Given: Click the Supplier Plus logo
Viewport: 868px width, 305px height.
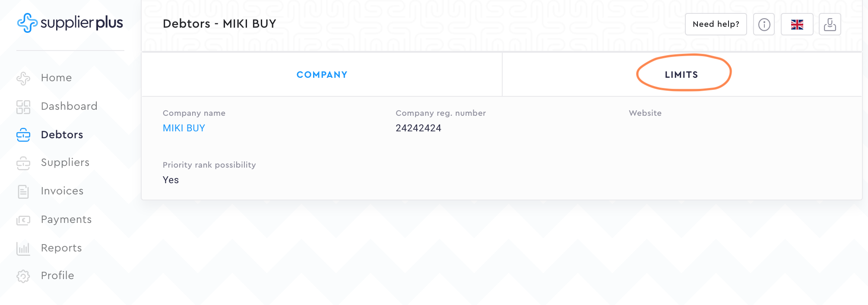Looking at the screenshot, I should click(70, 23).
